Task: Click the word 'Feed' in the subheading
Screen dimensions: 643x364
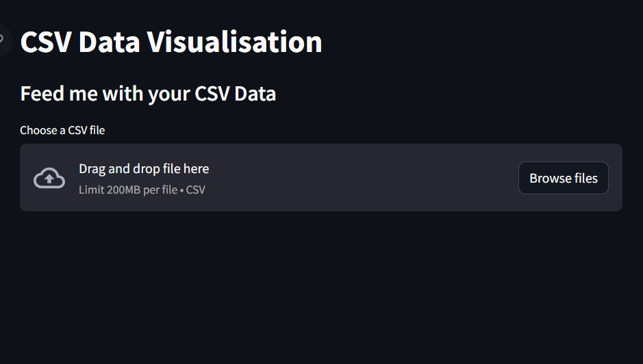Action: (x=42, y=94)
